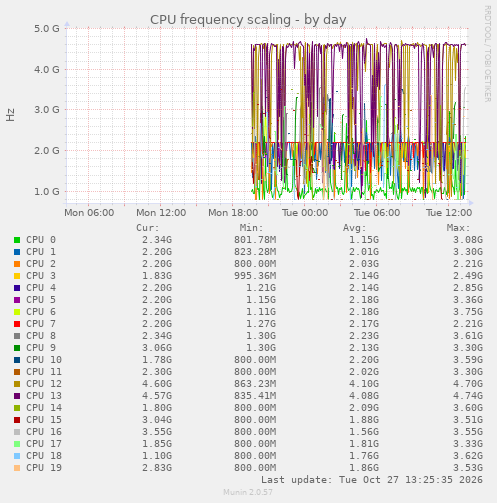Click the 'CPU 17' legend label
The image size is (497, 503).
[x=44, y=444]
